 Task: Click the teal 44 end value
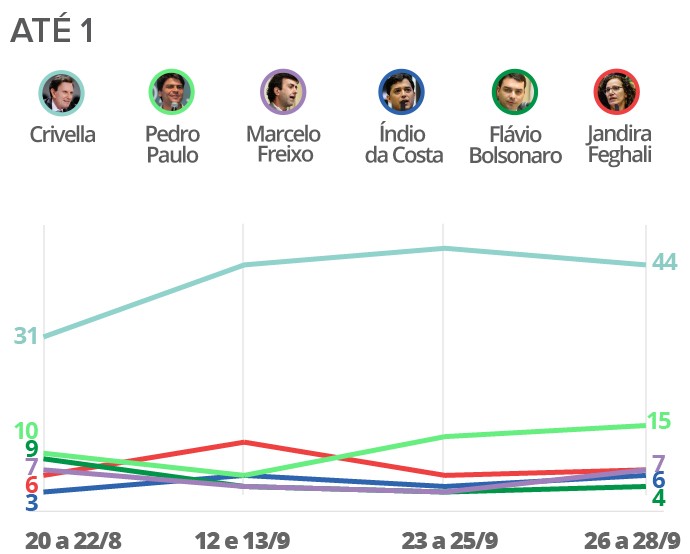click(664, 262)
